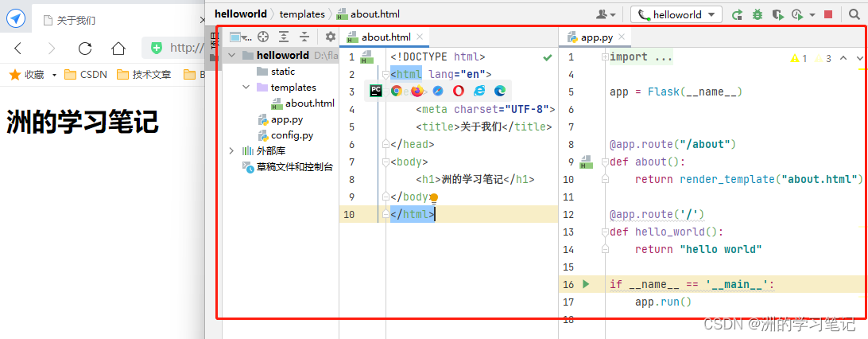
Task: Click the helloworld breadcrumb in the navigation bar
Action: point(241,14)
